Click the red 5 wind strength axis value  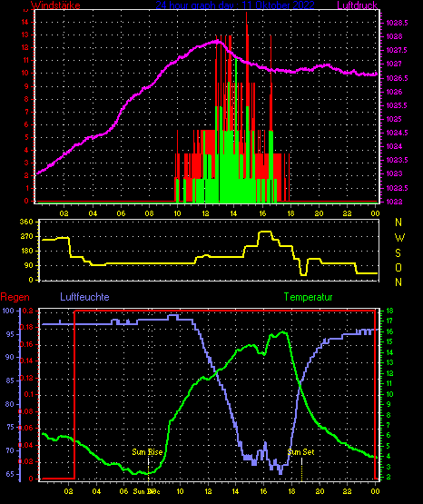click(26, 137)
